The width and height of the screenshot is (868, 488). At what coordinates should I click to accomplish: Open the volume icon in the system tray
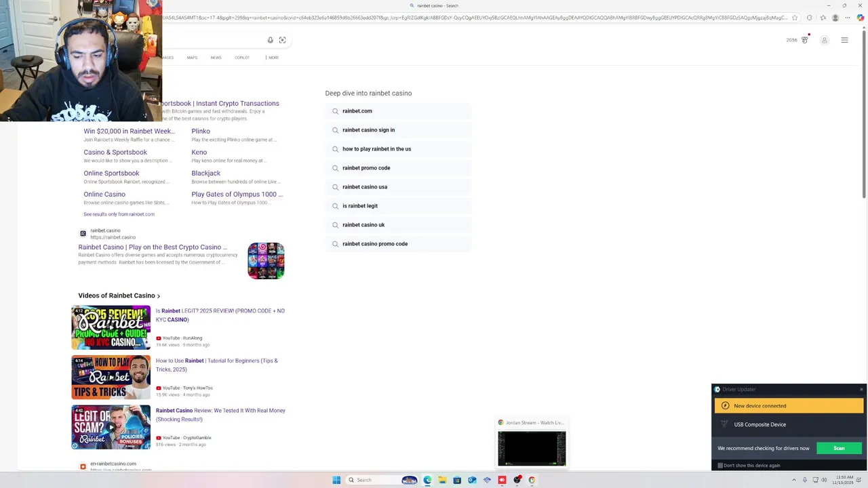point(824,480)
